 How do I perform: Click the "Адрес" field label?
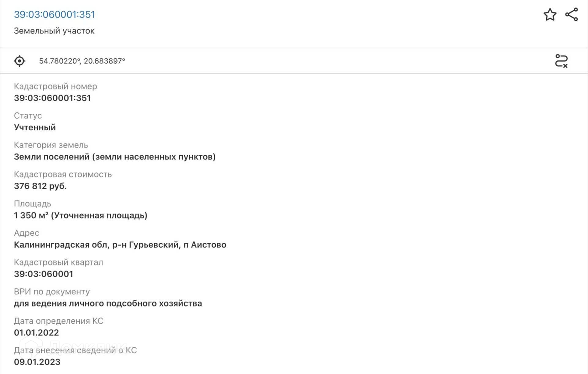point(27,233)
